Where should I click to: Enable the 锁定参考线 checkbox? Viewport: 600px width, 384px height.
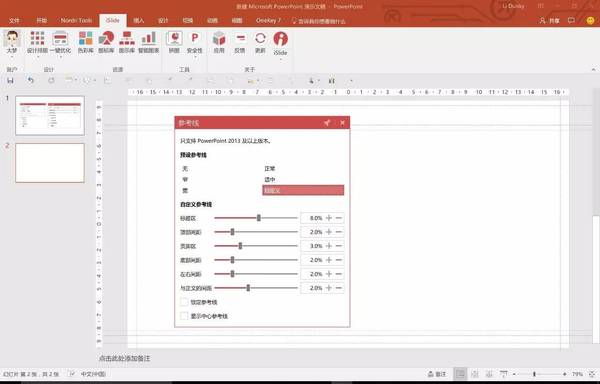[184, 302]
